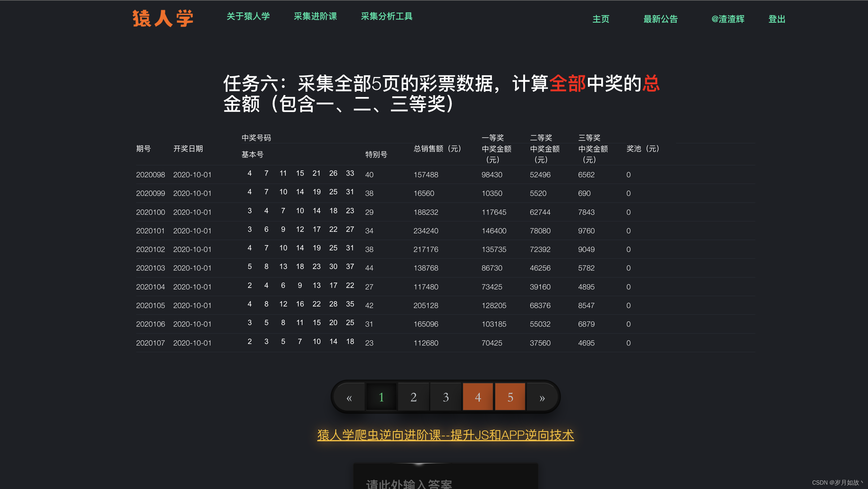The image size is (868, 489).
Task: Open 最新公告 announcements link
Action: [x=660, y=19]
